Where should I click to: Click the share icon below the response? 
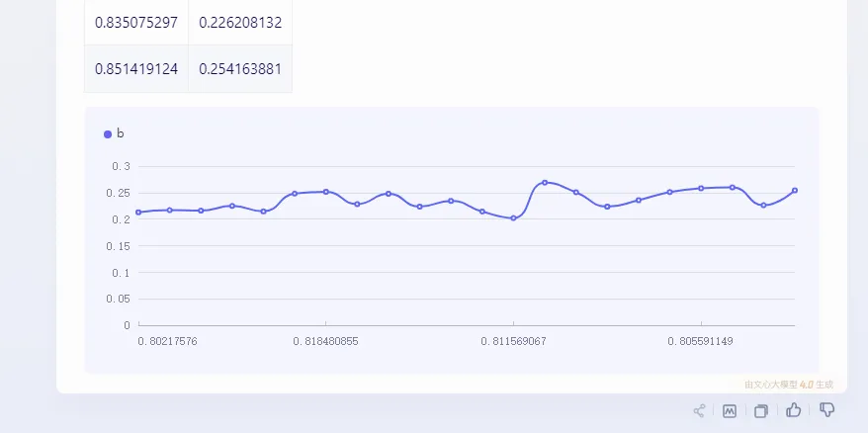(x=700, y=410)
